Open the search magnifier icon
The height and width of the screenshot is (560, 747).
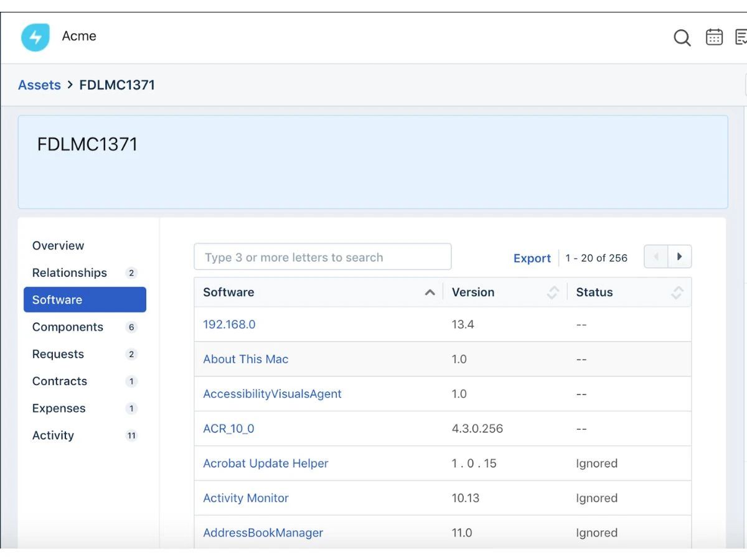[682, 38]
